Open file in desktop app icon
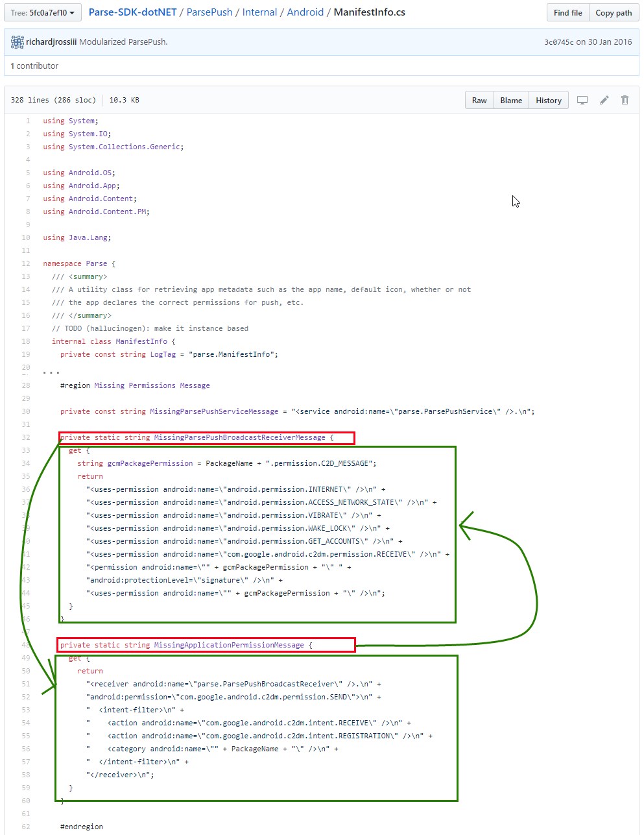Screen dimensions: 644x835 (582, 101)
